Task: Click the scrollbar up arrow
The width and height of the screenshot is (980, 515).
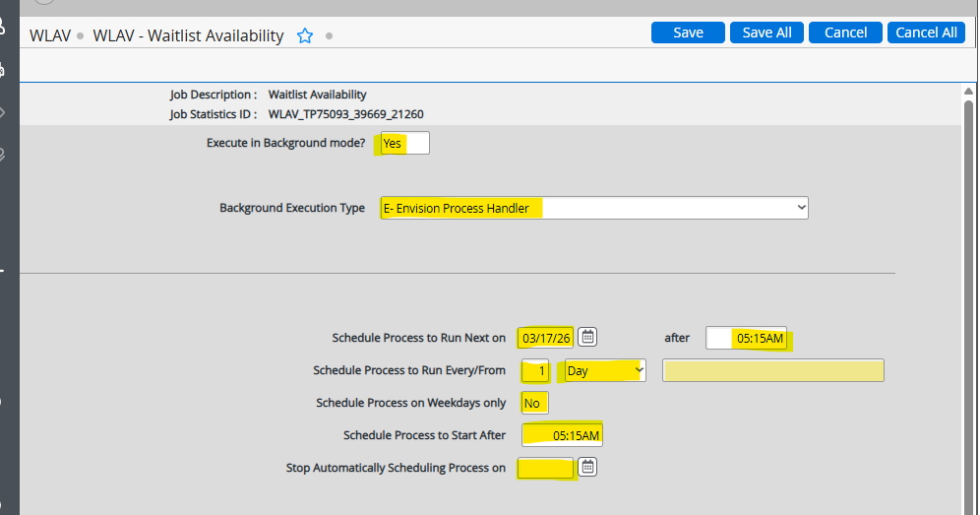Action: [968, 92]
